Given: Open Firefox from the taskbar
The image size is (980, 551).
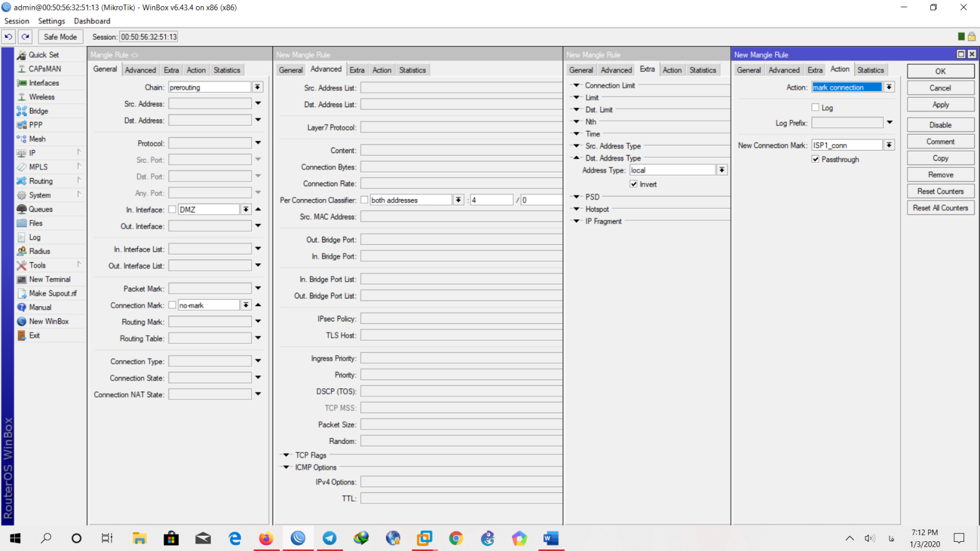Looking at the screenshot, I should 266,538.
